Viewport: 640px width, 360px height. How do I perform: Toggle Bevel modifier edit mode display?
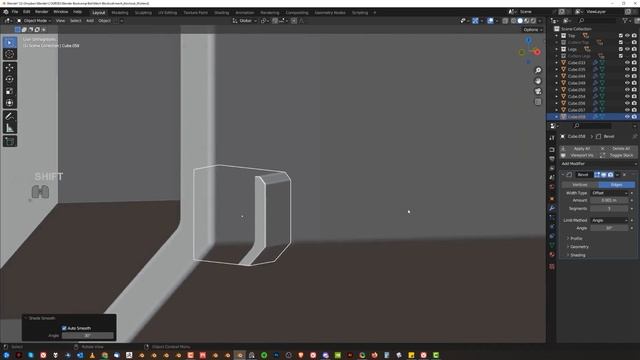[x=597, y=175]
